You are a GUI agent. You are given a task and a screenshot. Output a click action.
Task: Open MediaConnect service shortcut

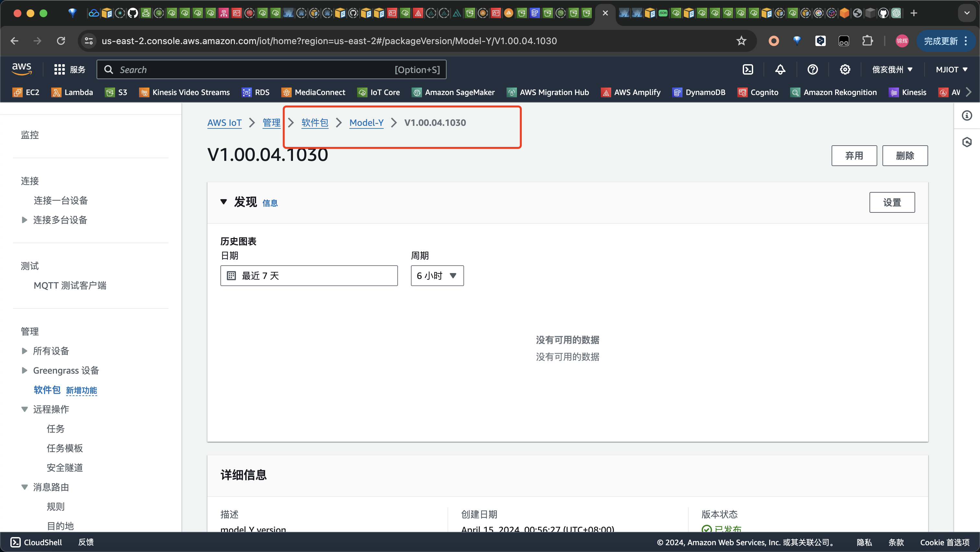pyautogui.click(x=313, y=92)
